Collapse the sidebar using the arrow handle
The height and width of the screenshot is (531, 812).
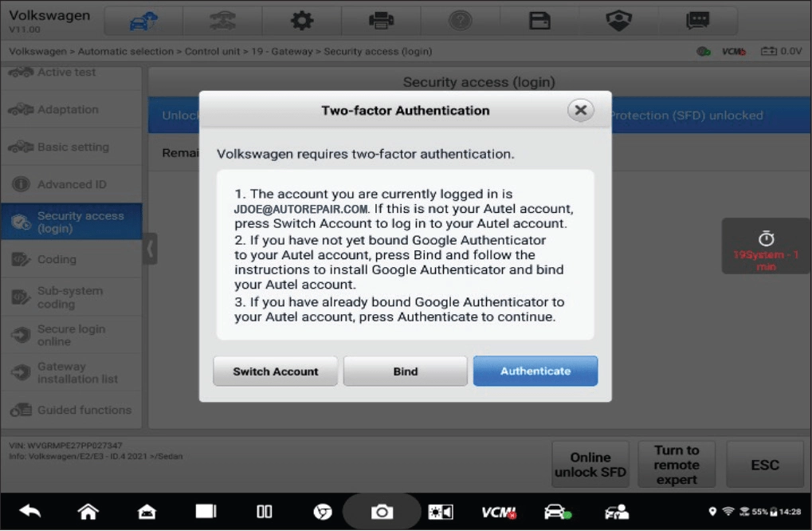pos(150,250)
